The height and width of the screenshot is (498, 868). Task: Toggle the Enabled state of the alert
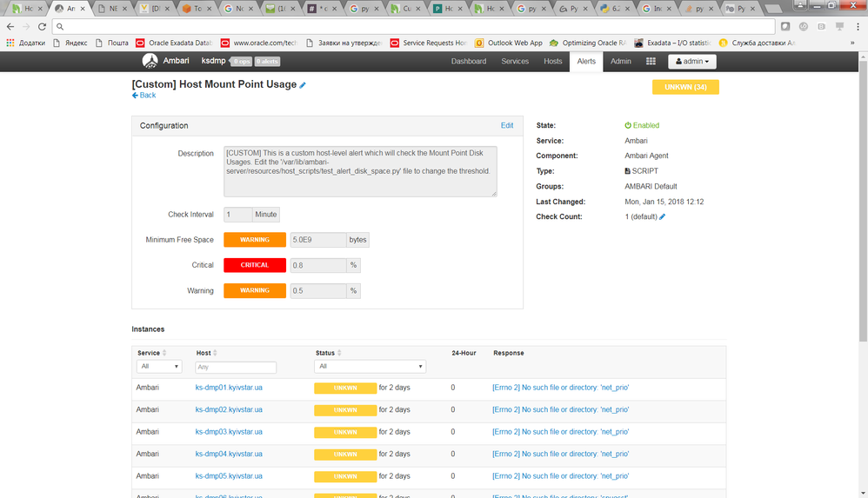[x=642, y=126]
